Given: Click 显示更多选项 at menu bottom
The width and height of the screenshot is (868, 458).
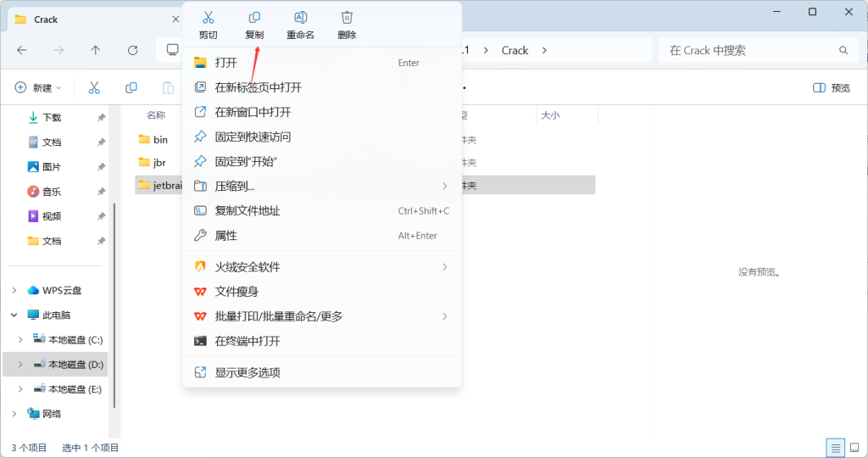Looking at the screenshot, I should [x=321, y=372].
